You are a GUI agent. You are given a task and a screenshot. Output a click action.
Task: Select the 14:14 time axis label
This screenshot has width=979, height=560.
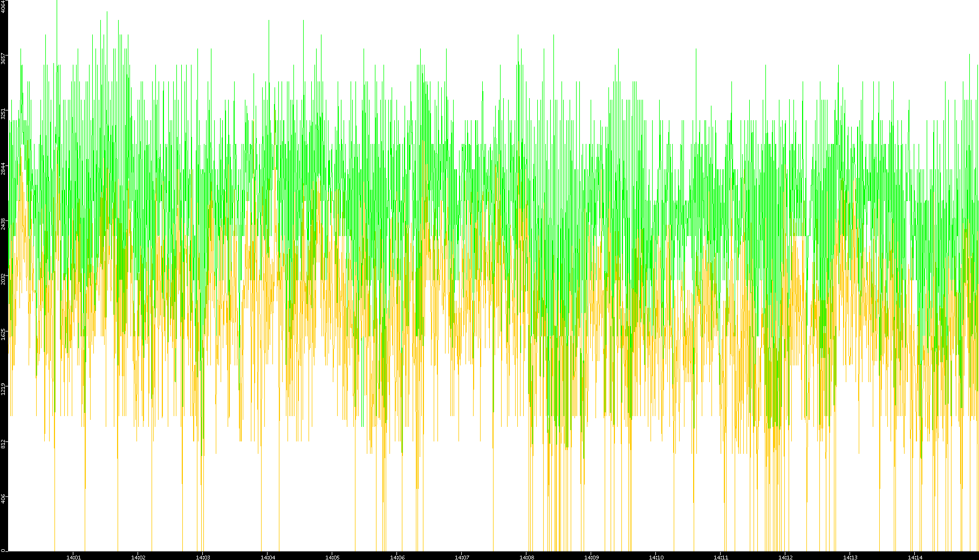click(915, 557)
